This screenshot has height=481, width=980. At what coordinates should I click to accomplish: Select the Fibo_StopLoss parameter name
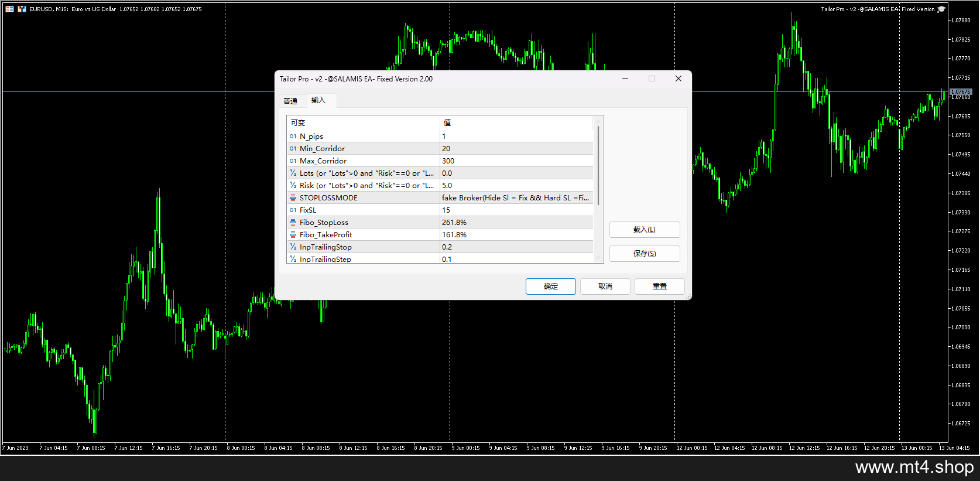coord(324,223)
